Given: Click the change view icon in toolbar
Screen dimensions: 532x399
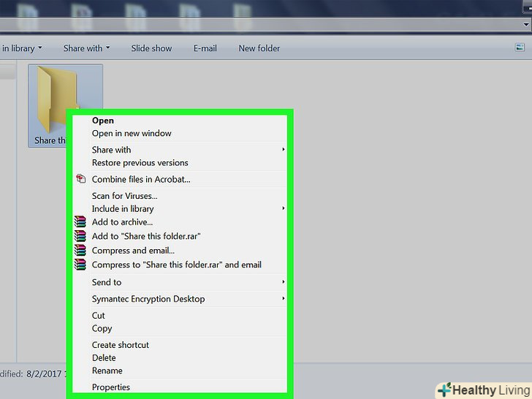Looking at the screenshot, I should [520, 47].
